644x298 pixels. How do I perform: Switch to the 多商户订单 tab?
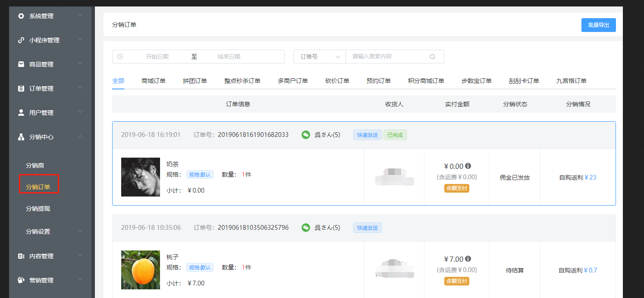[x=293, y=81]
